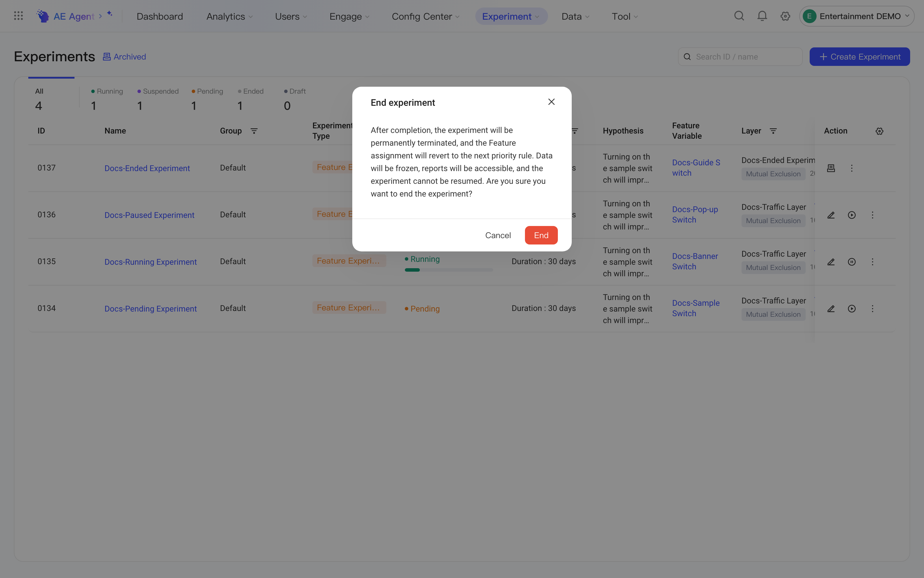Viewport: 924px width, 578px height.
Task: Click the Layer column filter icon
Action: tap(773, 131)
